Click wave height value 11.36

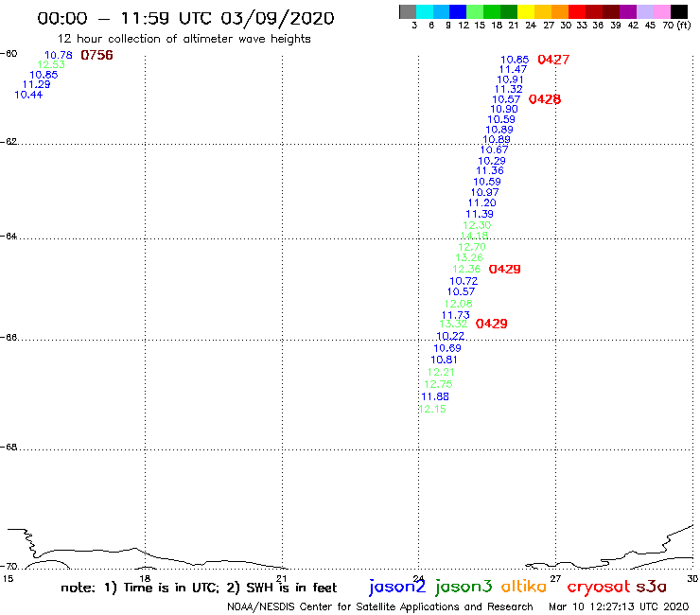tap(490, 170)
